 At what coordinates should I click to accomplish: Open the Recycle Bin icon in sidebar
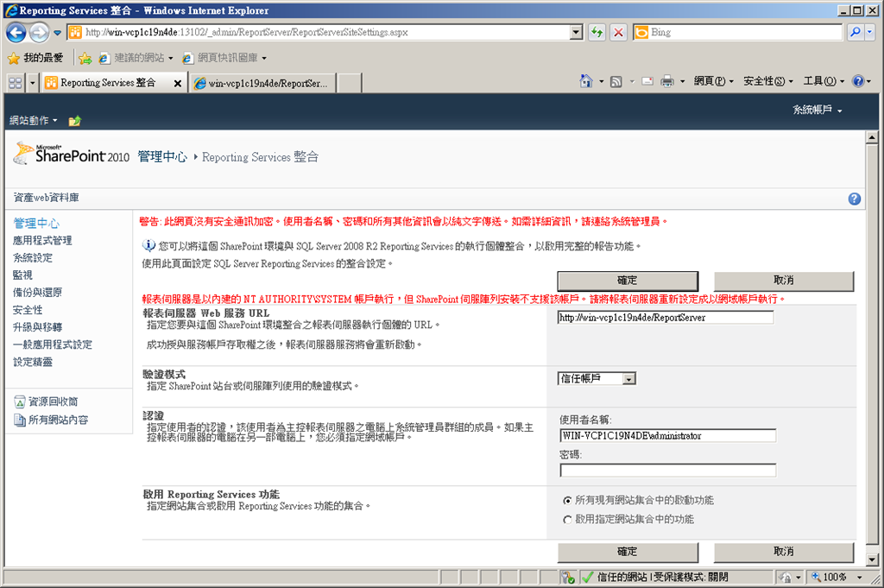tap(20, 402)
